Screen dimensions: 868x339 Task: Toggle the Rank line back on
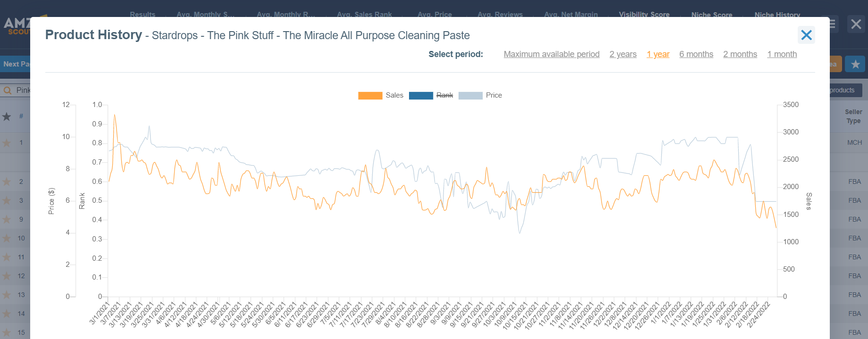pos(444,95)
